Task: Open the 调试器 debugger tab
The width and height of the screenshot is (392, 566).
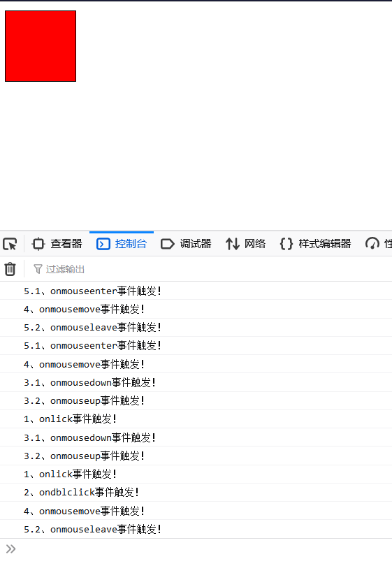Action: click(x=186, y=244)
